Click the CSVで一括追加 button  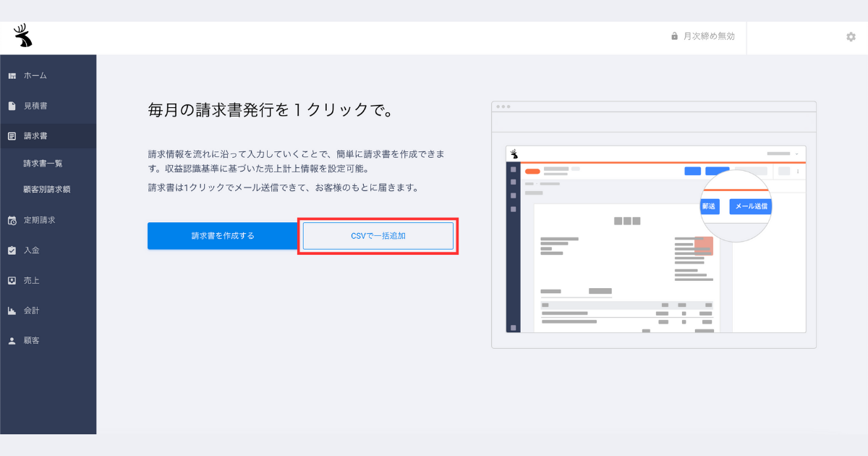(x=377, y=235)
